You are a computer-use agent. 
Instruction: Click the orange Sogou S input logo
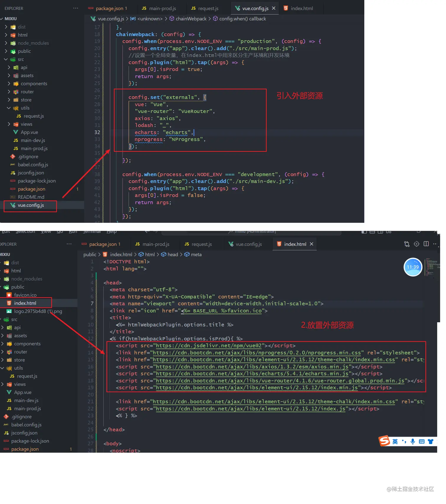pyautogui.click(x=384, y=441)
